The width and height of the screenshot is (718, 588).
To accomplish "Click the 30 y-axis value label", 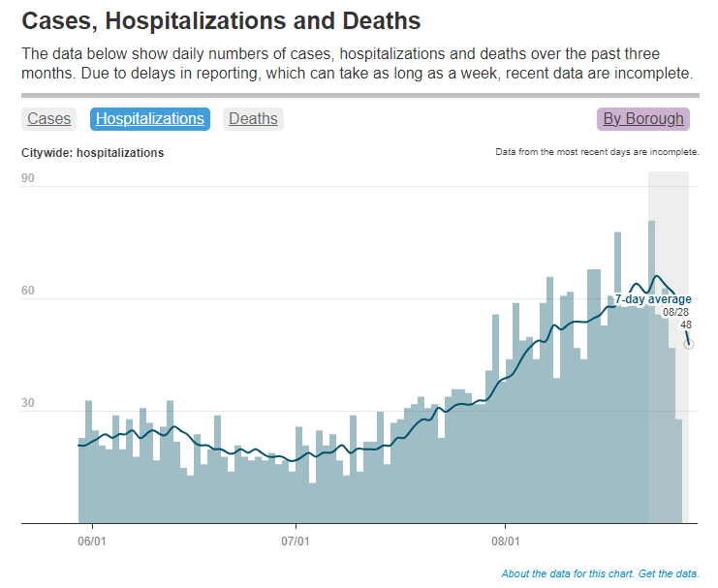I will [x=28, y=403].
